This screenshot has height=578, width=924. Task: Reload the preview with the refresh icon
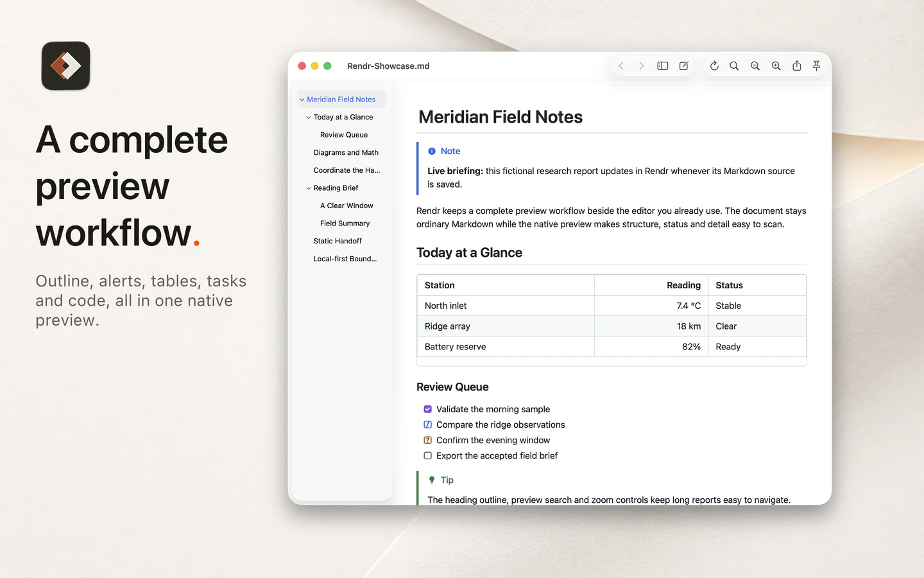(x=714, y=66)
